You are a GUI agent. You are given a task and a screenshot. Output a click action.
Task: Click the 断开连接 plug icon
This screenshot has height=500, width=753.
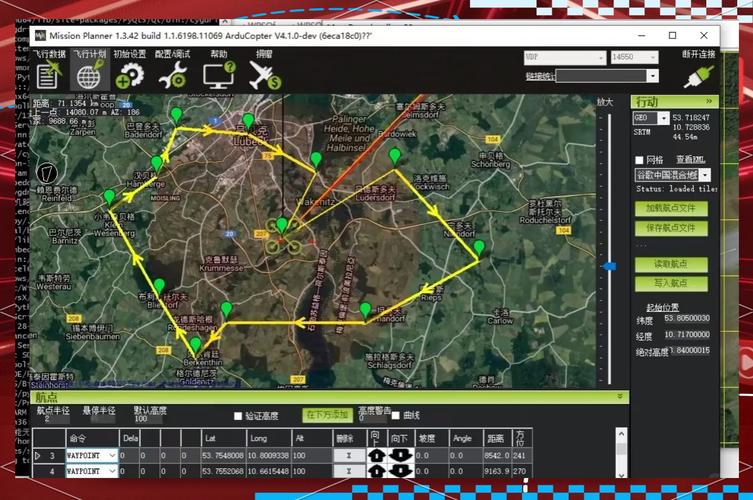click(x=698, y=72)
